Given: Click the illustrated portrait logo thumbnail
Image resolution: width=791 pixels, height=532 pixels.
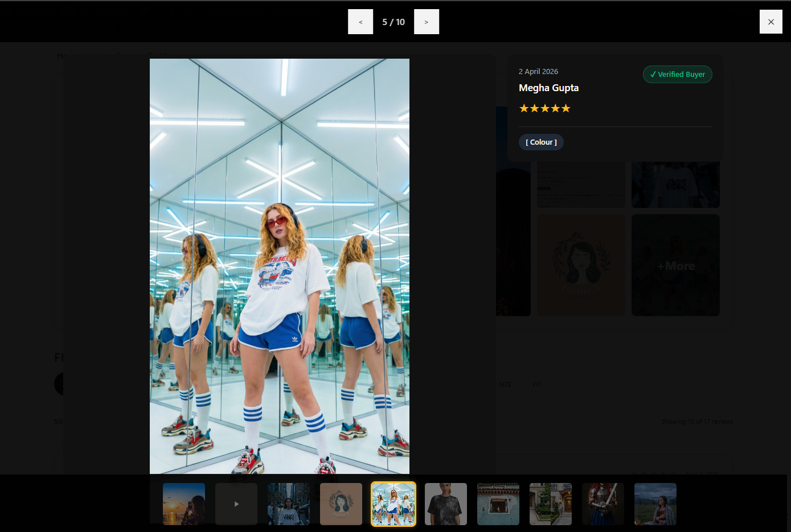Looking at the screenshot, I should pyautogui.click(x=580, y=265).
